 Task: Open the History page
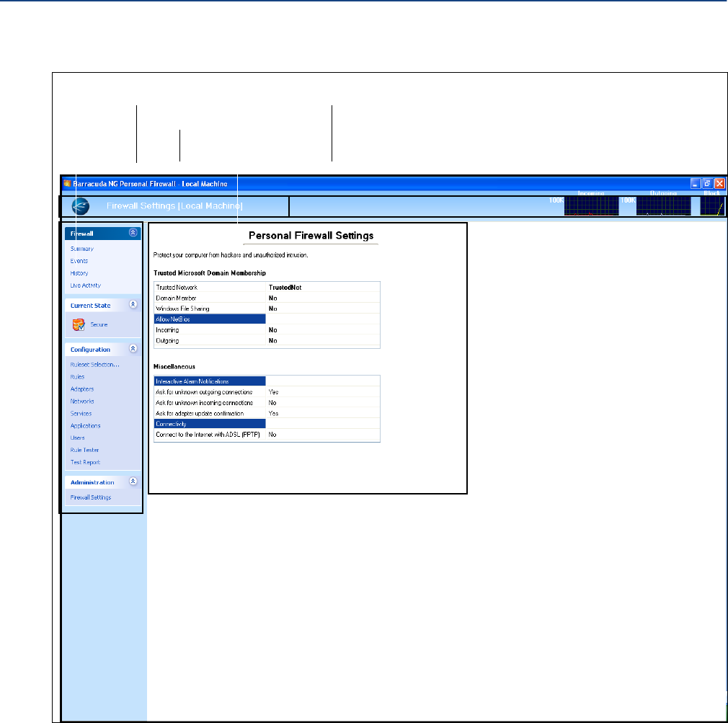click(79, 273)
